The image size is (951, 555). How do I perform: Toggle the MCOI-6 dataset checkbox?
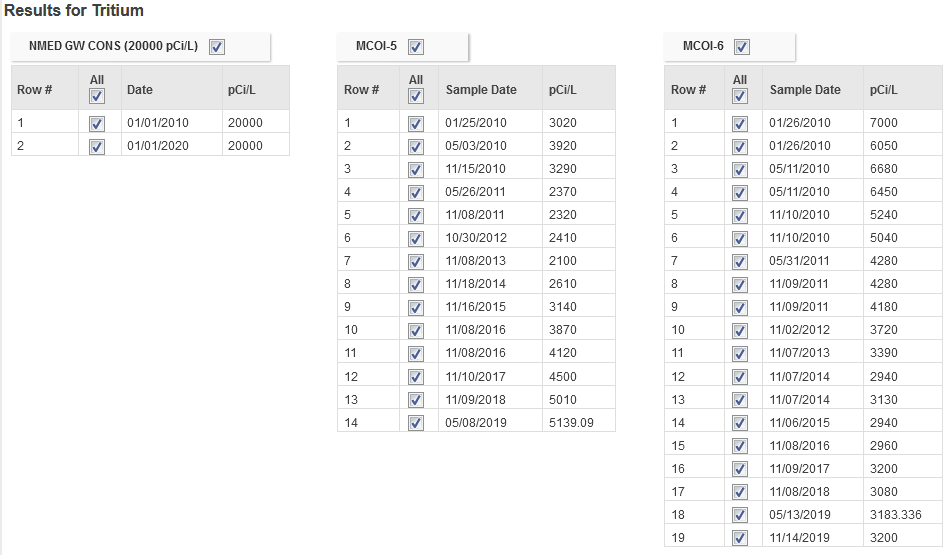742,47
